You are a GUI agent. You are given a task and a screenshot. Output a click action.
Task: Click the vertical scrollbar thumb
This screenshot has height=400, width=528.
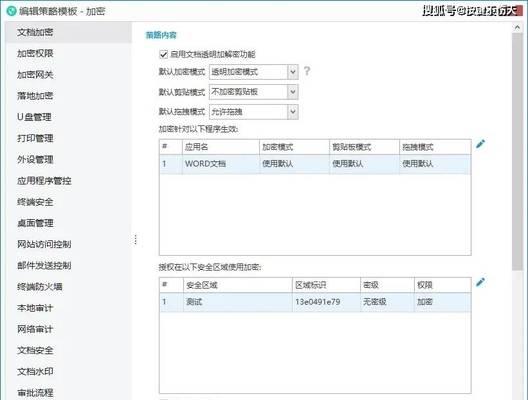(x=517, y=152)
